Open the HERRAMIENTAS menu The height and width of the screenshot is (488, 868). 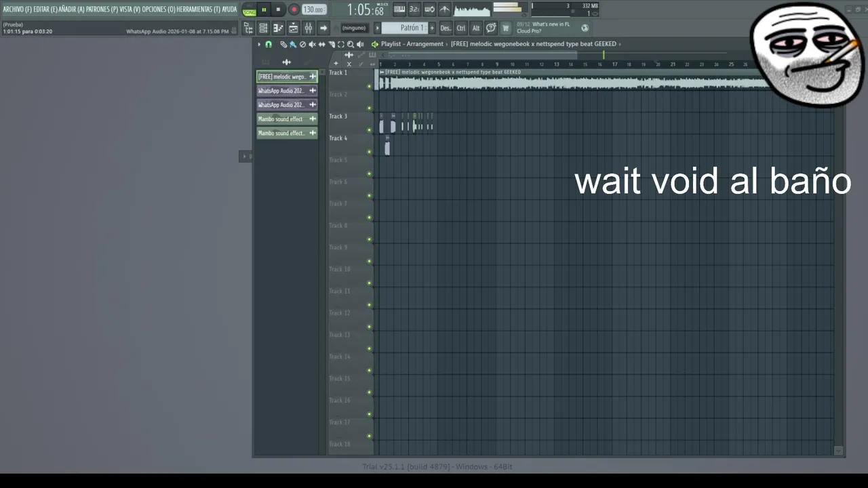[198, 9]
